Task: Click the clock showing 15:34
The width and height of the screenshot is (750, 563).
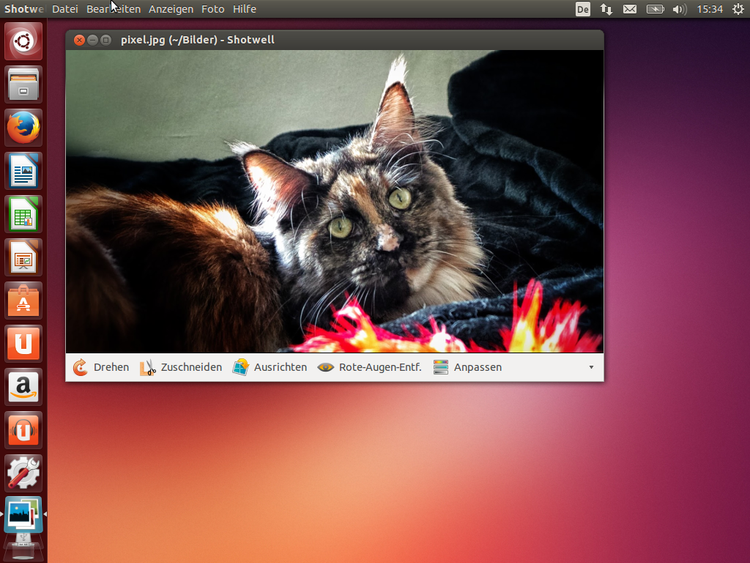Action: tap(711, 9)
